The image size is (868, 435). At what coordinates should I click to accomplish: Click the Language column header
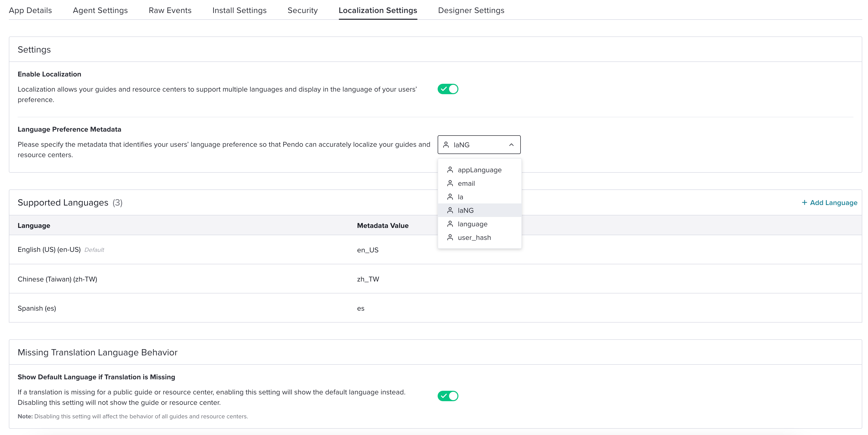34,226
